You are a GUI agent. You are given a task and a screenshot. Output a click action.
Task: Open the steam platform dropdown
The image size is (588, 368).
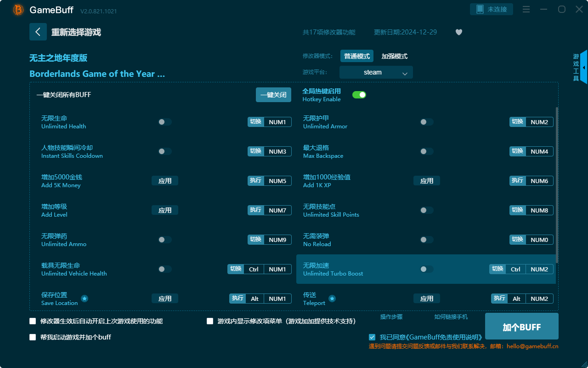click(376, 72)
